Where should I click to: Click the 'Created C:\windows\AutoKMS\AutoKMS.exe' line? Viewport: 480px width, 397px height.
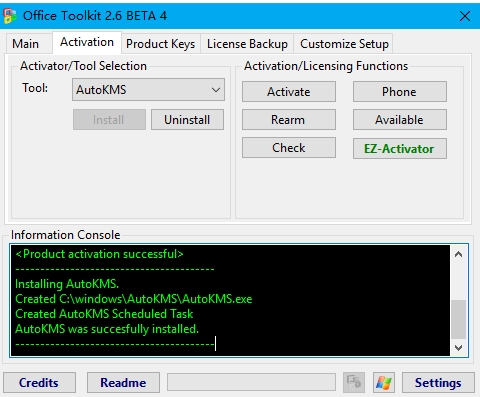click(134, 299)
